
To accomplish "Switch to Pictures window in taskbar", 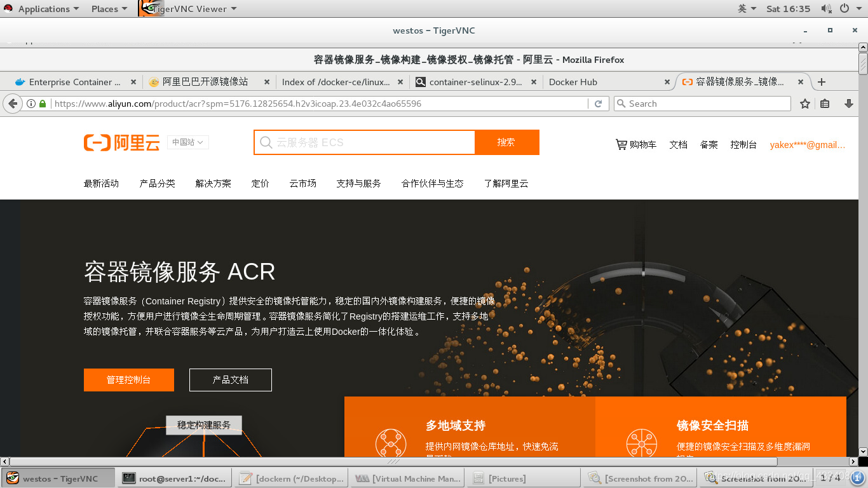I will tap(524, 478).
